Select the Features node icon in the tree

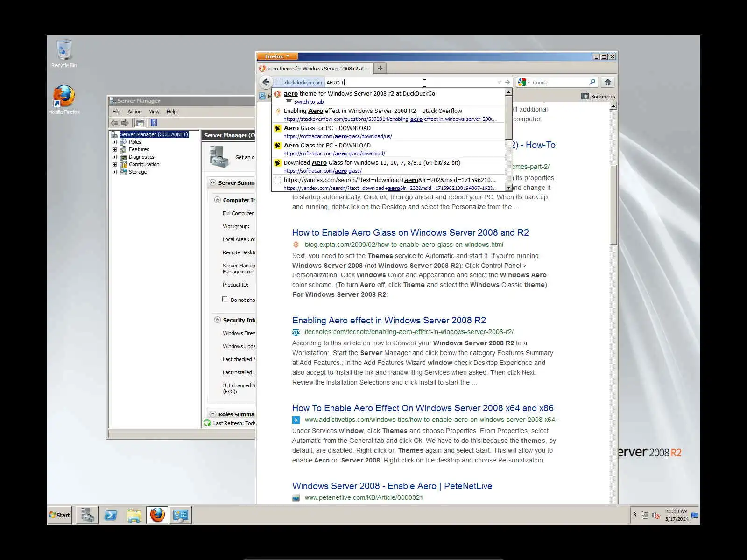(123, 149)
